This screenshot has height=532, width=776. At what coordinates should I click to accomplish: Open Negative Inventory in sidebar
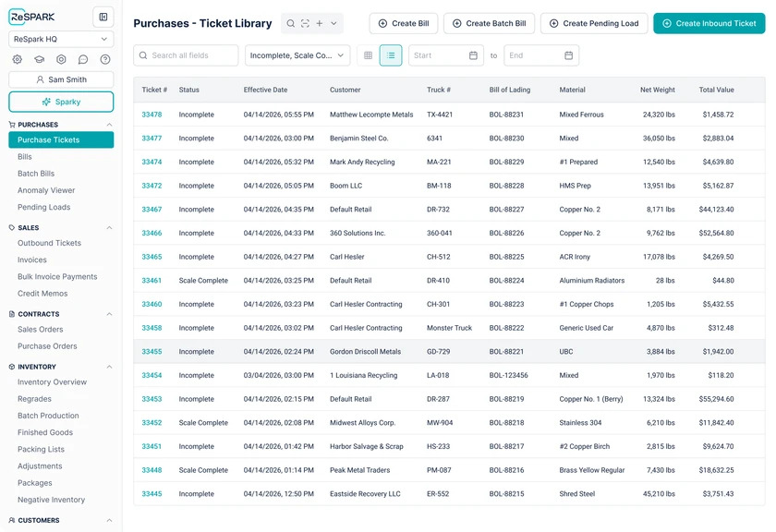point(52,500)
